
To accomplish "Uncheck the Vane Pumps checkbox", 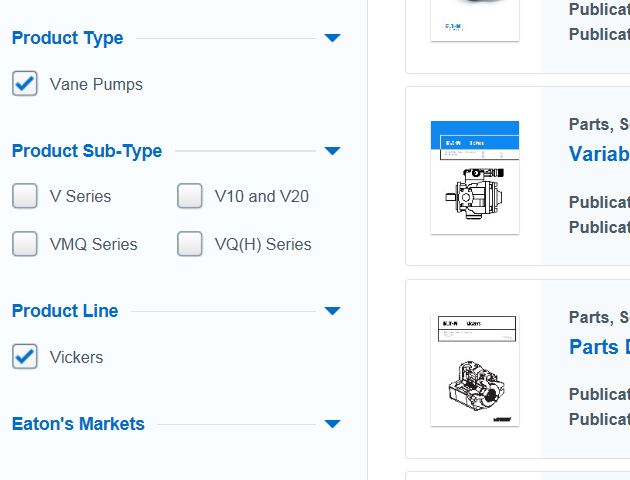I will click(x=25, y=84).
